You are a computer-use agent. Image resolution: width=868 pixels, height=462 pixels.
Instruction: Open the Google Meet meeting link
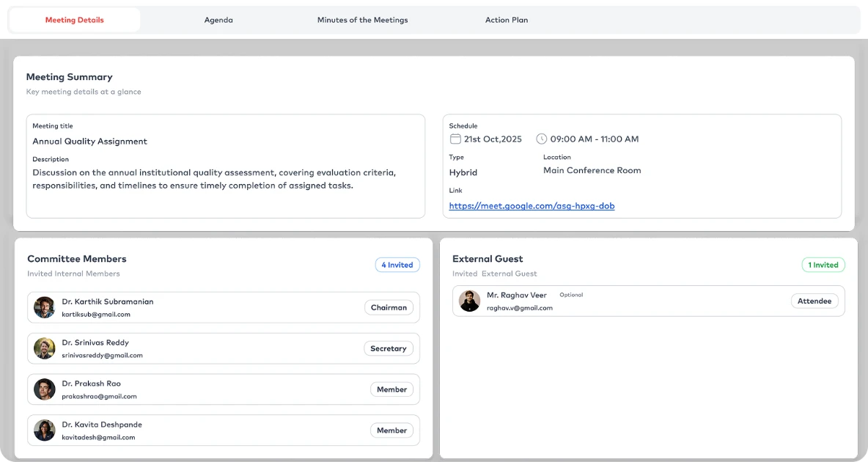(x=532, y=206)
